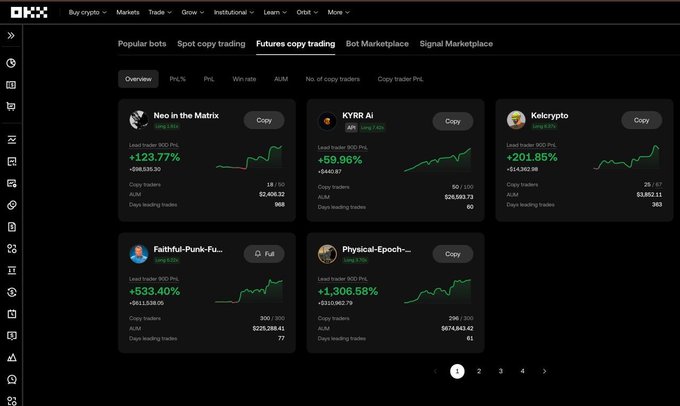Select the PnL% filter
680x406 pixels.
click(177, 79)
